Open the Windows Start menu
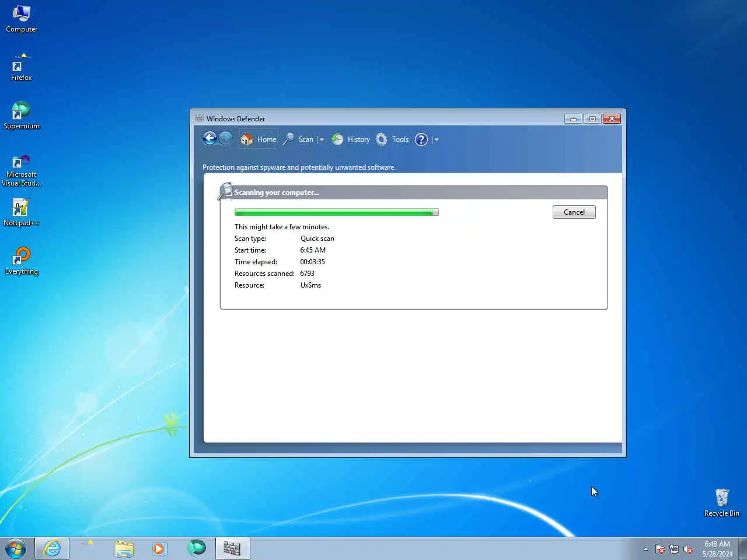Screen dimensions: 747x560 pos(16,548)
